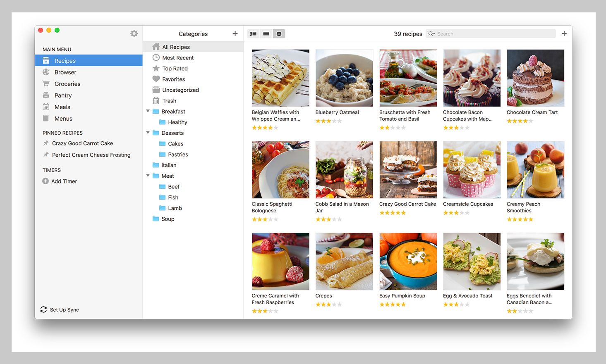Switch to grid thumbnail view
The width and height of the screenshot is (606, 364).
tap(279, 34)
